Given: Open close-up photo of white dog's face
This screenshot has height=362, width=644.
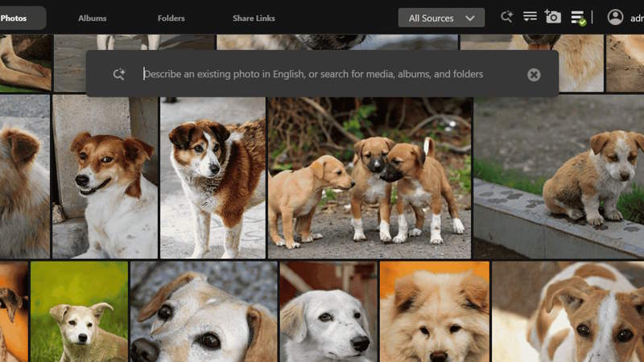Looking at the screenshot, I should click(x=328, y=312).
